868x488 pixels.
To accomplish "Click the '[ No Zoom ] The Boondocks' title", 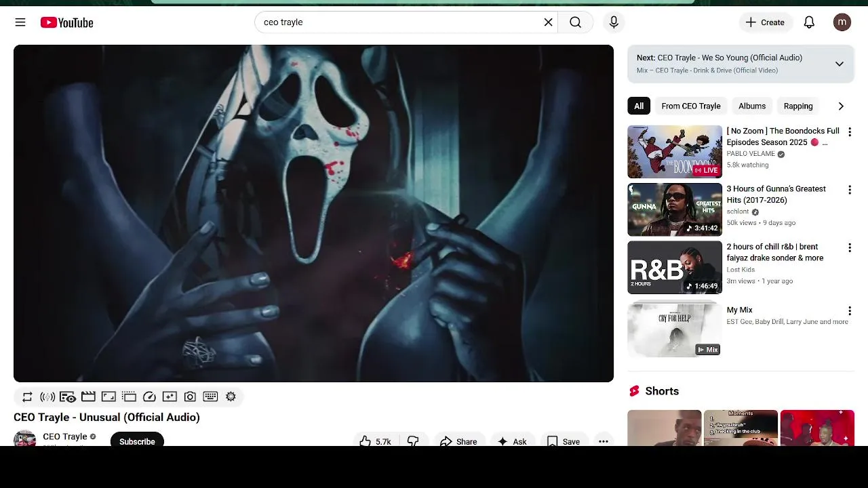I will tap(783, 136).
